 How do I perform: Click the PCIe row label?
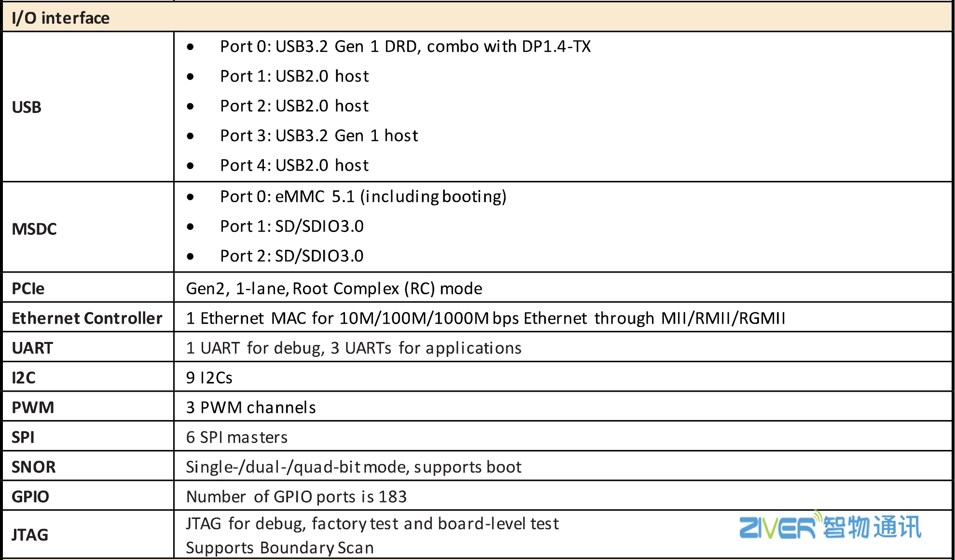(x=28, y=288)
